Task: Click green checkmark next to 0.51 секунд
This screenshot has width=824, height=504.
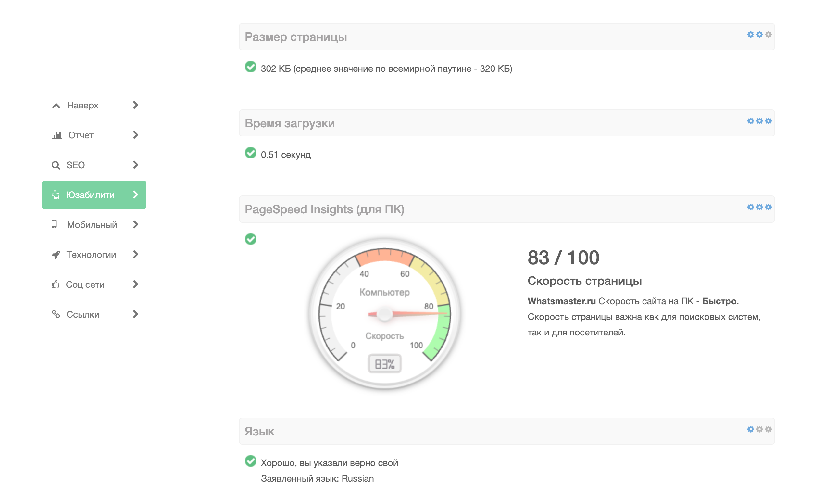Action: 250,153
